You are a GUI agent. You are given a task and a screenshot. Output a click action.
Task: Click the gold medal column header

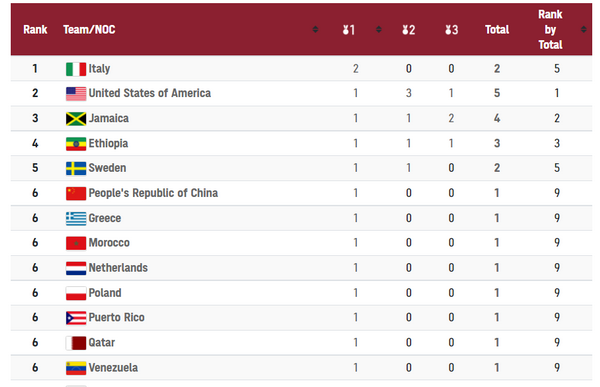coord(349,30)
